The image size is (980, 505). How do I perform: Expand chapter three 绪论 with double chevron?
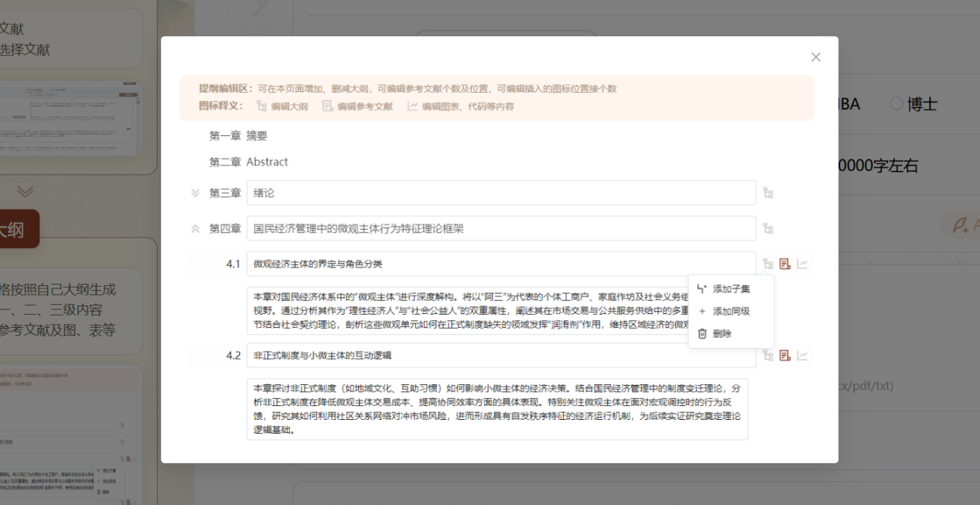[195, 193]
